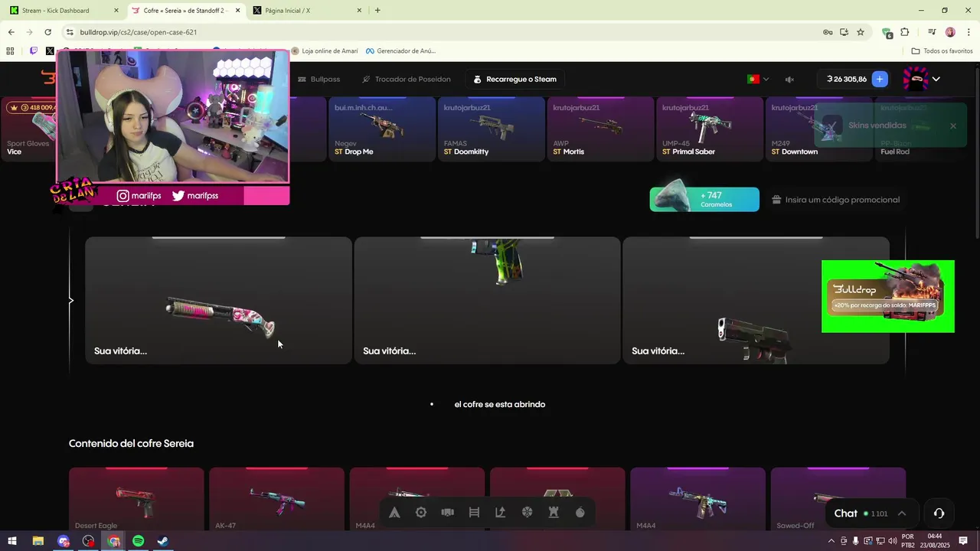
Task: Open the Windows Start menu
Action: tap(12, 541)
